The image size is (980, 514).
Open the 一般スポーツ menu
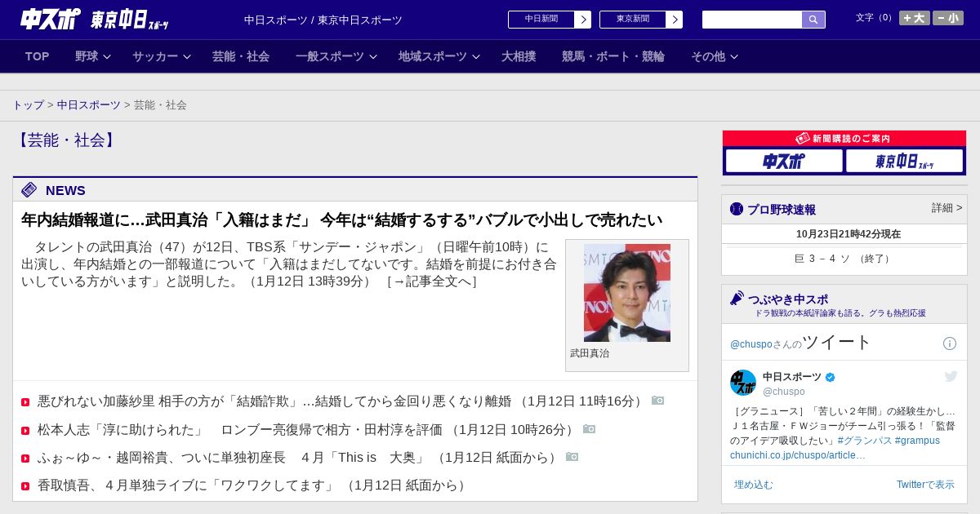pyautogui.click(x=330, y=56)
